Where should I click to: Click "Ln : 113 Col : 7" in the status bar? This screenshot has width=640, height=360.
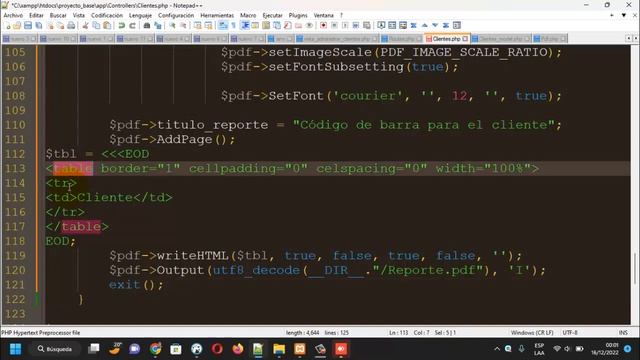[x=409, y=333]
